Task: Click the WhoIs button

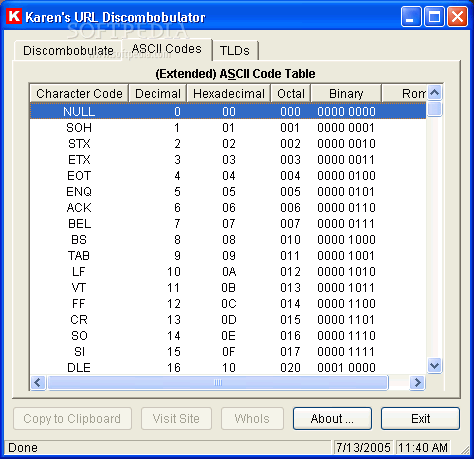Action: click(252, 418)
